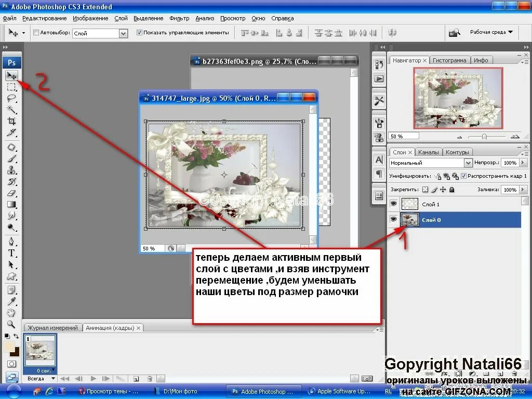This screenshot has width=532, height=399.
Task: Toggle the Автовыбор checkbox
Action: tap(36, 33)
